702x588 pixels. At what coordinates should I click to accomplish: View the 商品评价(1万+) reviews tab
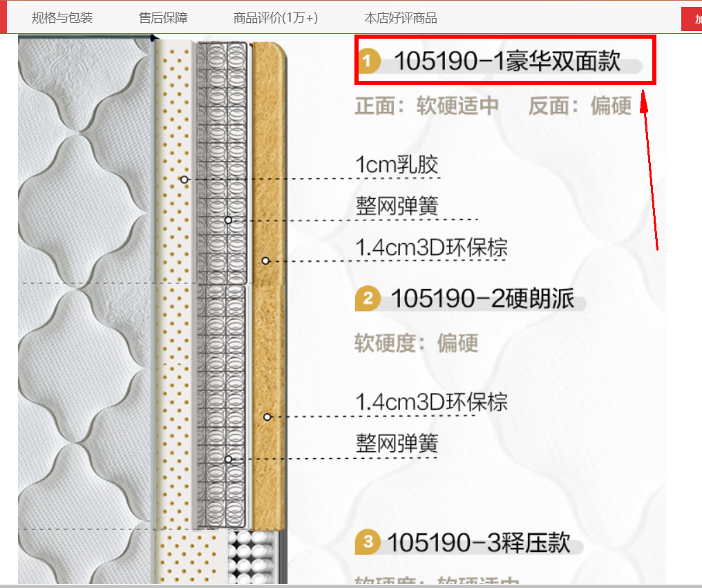coord(276,18)
